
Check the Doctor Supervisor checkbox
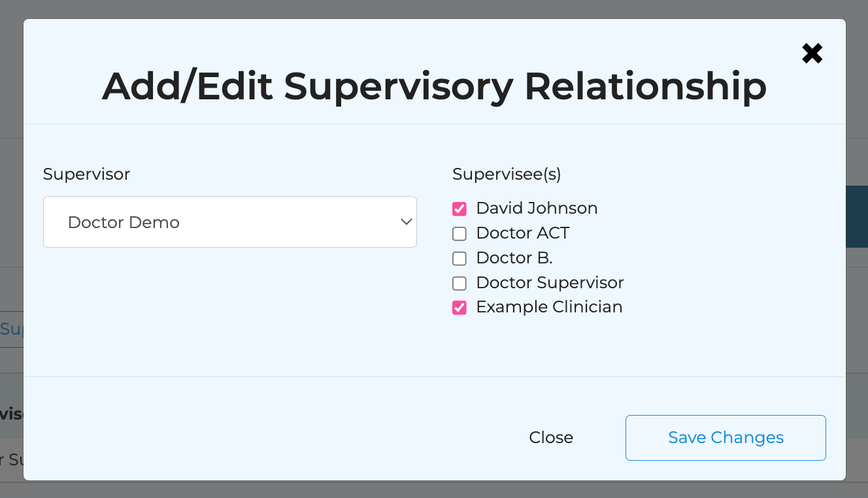pos(459,284)
